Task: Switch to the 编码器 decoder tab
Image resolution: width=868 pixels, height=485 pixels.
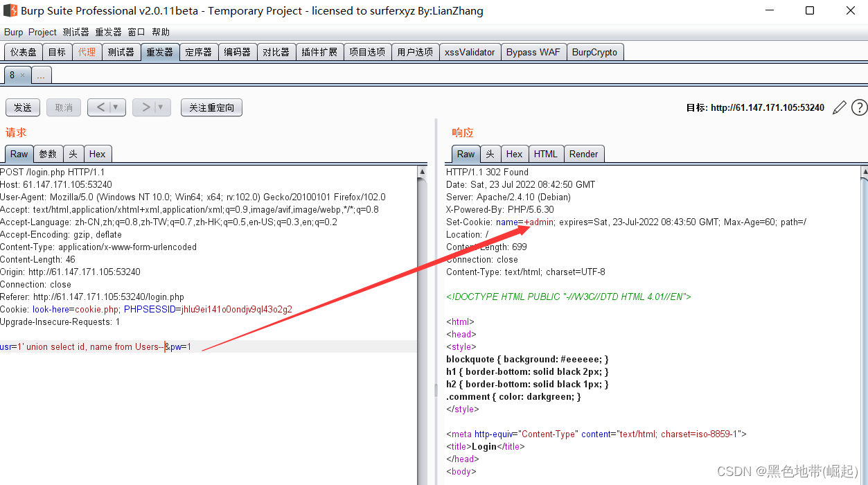Action: point(237,52)
